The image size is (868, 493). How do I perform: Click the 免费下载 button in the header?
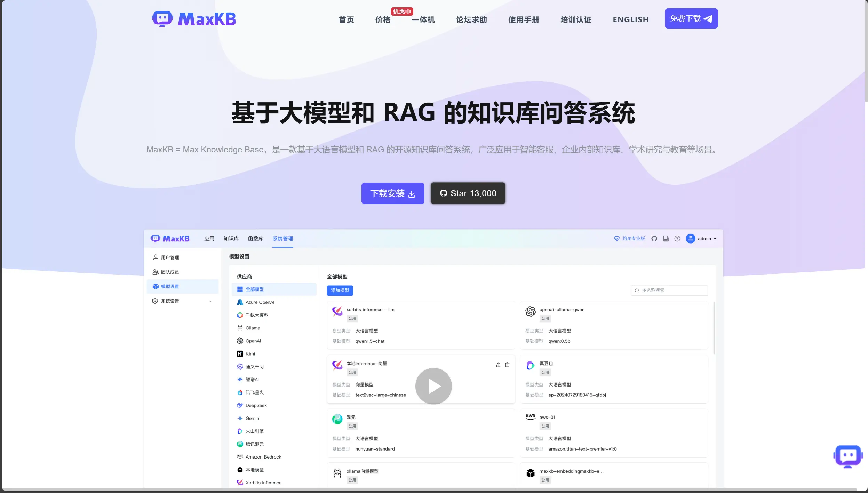pyautogui.click(x=691, y=18)
